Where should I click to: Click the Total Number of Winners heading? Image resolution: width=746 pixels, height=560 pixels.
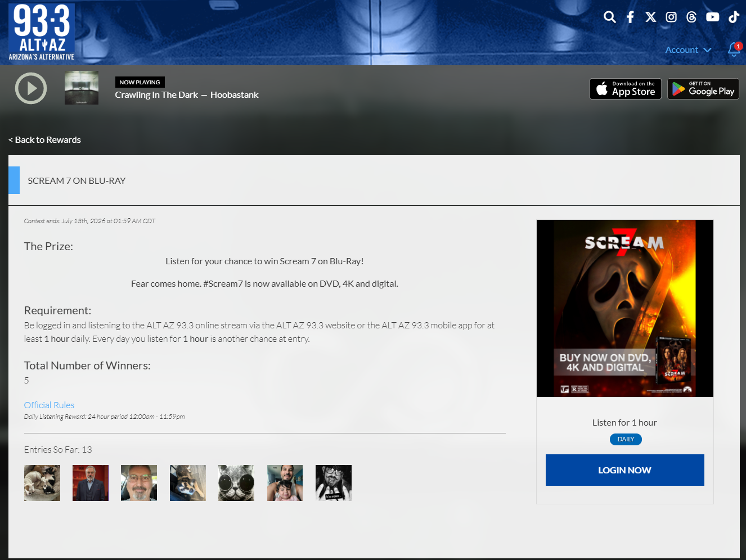pos(87,365)
